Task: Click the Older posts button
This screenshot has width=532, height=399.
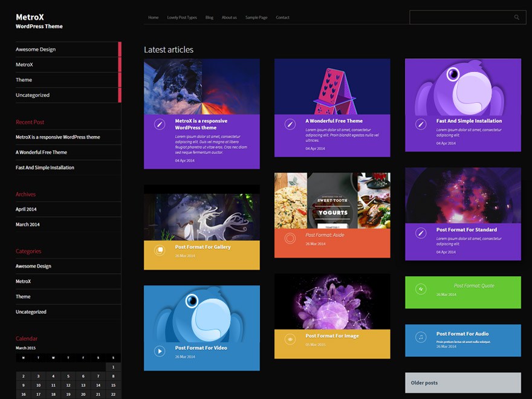Action: 463,383
